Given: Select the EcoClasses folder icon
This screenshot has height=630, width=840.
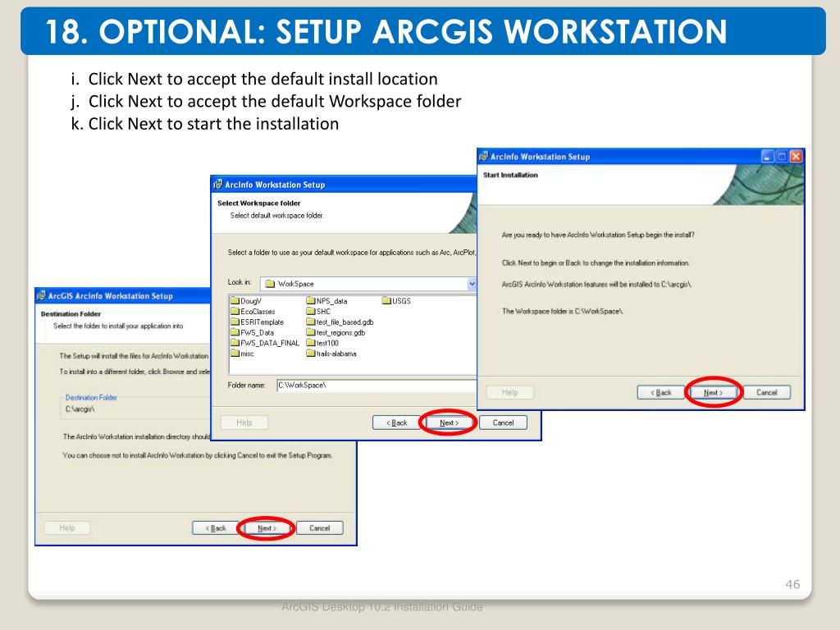Looking at the screenshot, I should [x=235, y=311].
